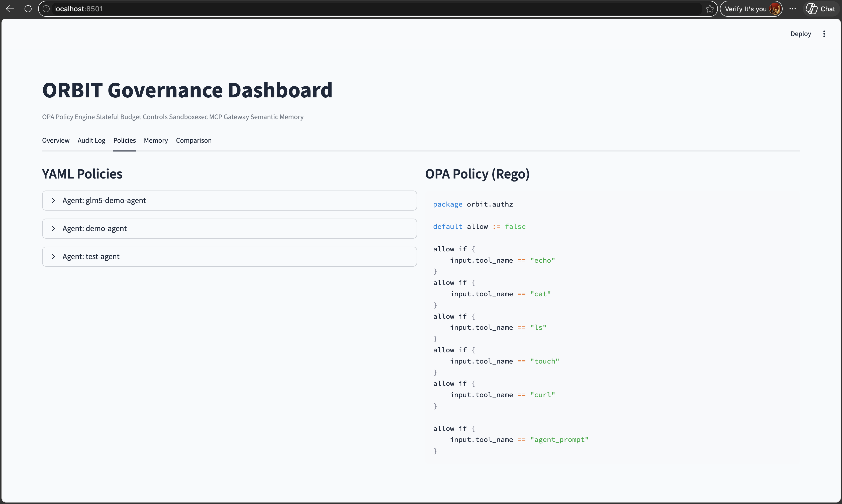Switch to the Memory tab

click(x=156, y=140)
